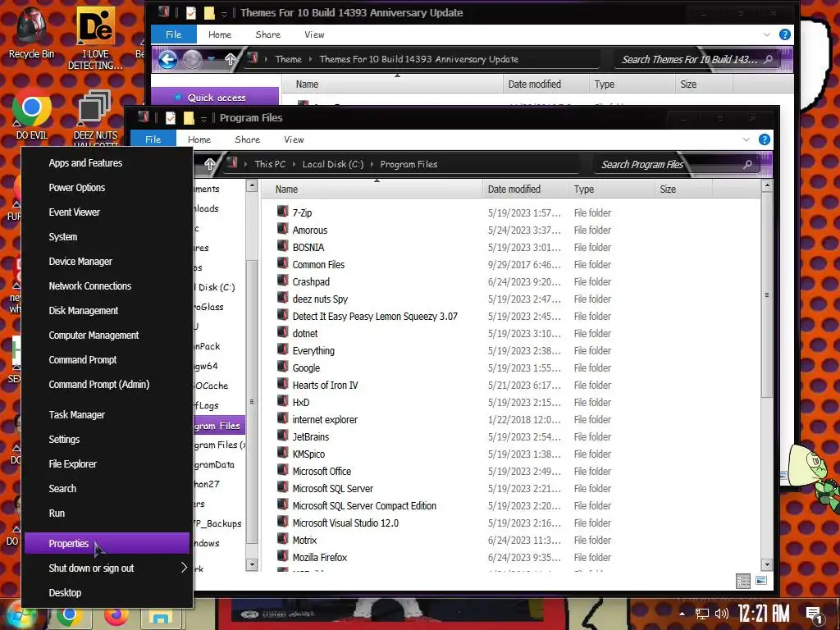Open the 7-Zip folder icon
The image size is (840, 630).
[x=283, y=212]
